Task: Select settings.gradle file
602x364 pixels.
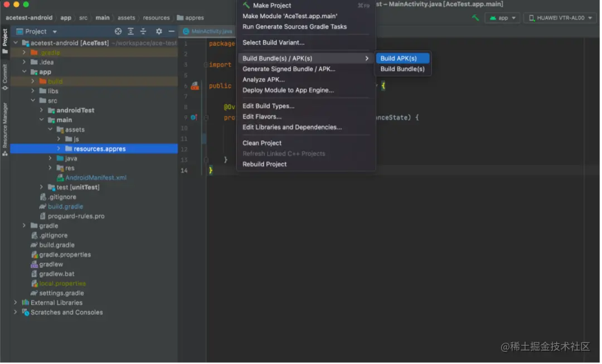Action: 61,294
